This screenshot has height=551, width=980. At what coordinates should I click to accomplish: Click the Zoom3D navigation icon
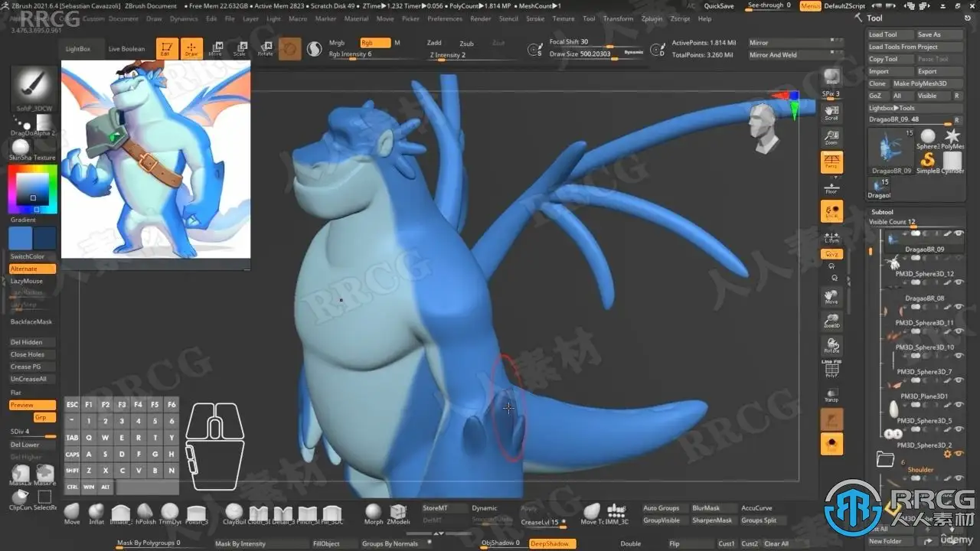(831, 320)
